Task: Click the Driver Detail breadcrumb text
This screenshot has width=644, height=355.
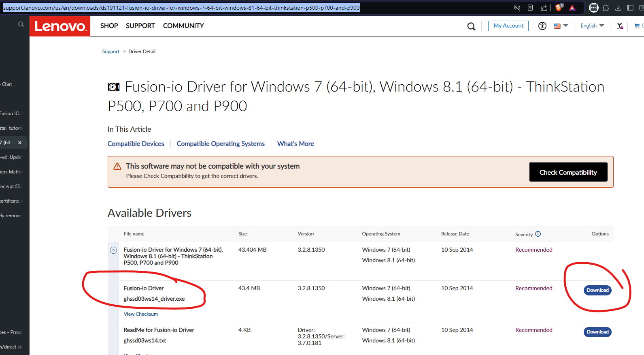Action: [142, 51]
